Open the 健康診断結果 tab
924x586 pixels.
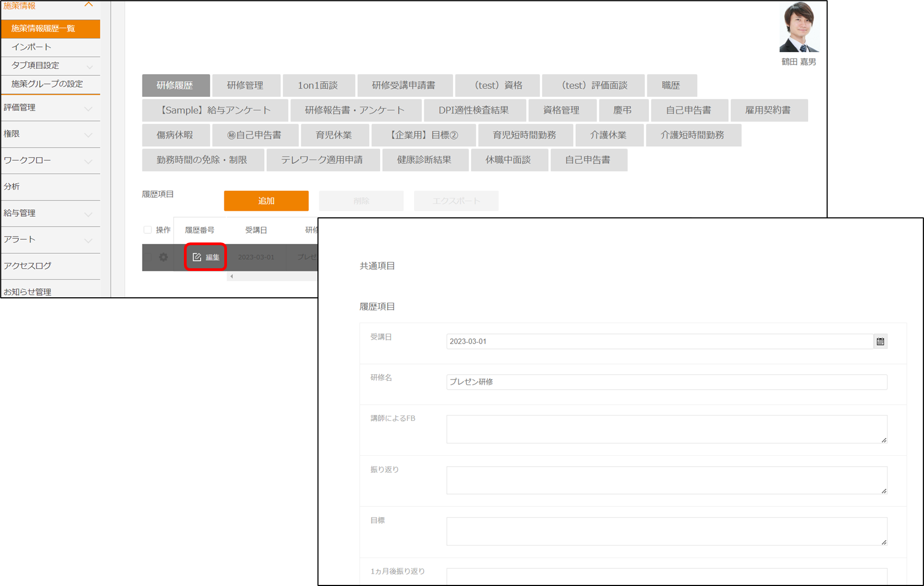point(424,160)
